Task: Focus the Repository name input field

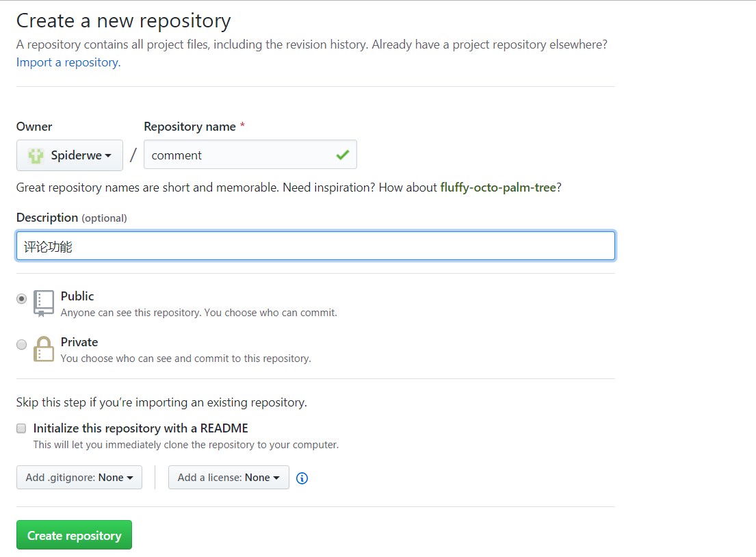Action: (x=250, y=155)
